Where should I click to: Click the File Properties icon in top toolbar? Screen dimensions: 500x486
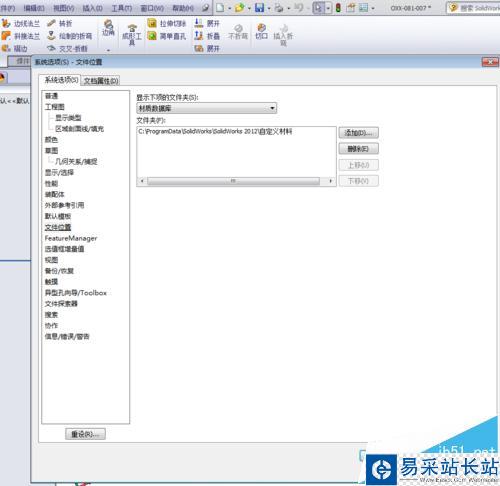[351, 7]
